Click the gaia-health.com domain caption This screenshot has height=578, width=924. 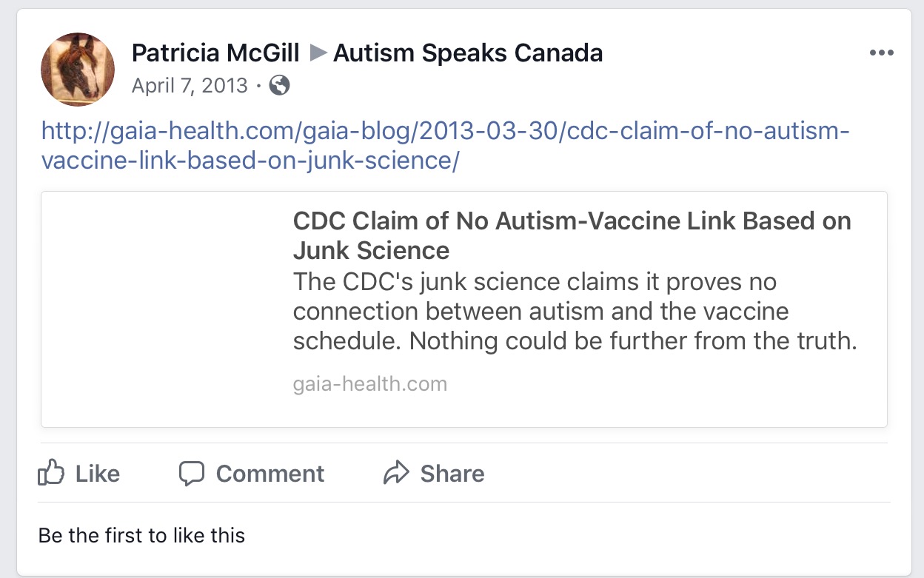click(x=370, y=384)
